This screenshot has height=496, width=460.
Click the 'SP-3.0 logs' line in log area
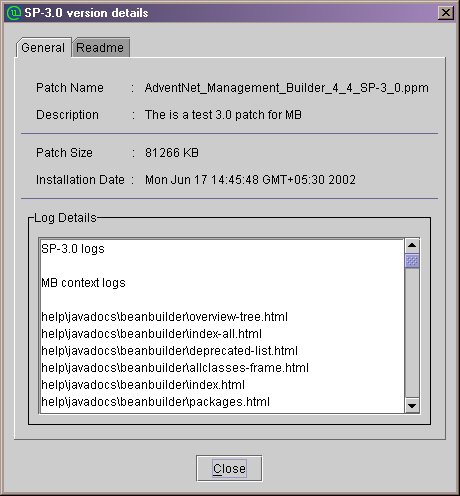click(73, 249)
